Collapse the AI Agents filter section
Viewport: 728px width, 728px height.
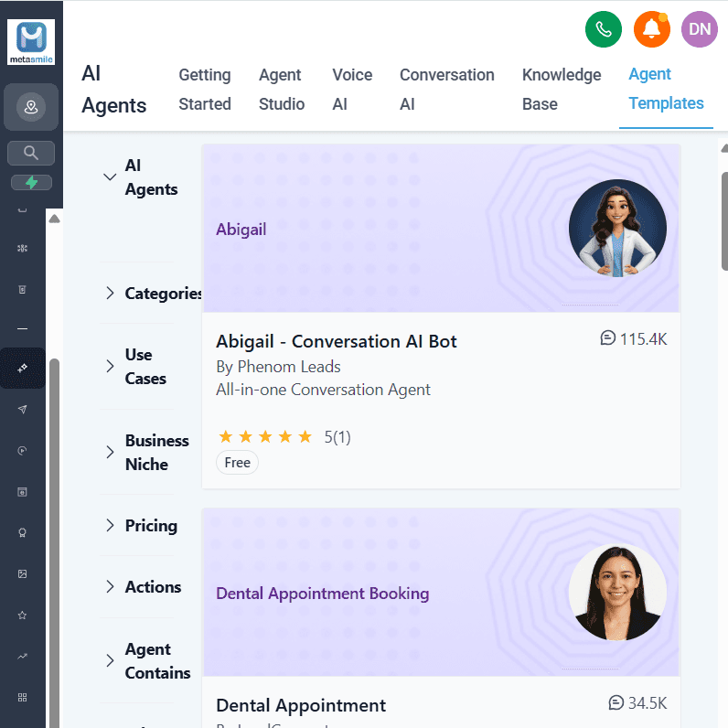(x=110, y=177)
